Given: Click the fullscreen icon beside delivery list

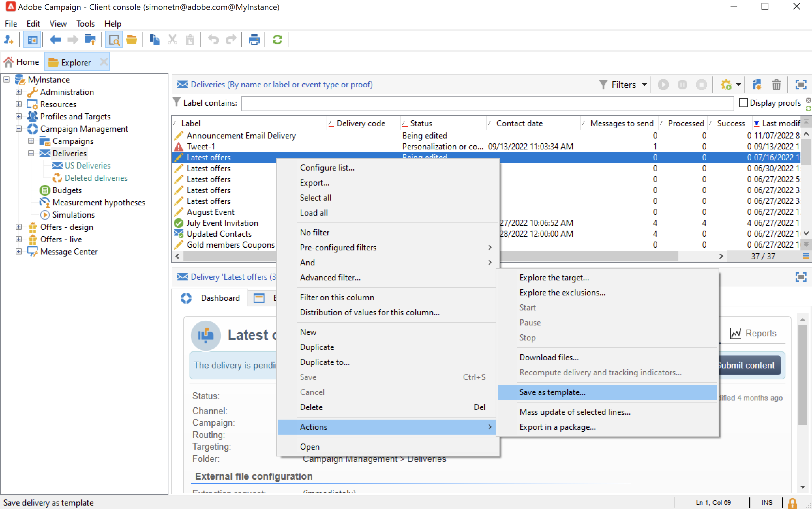Looking at the screenshot, I should pyautogui.click(x=800, y=84).
